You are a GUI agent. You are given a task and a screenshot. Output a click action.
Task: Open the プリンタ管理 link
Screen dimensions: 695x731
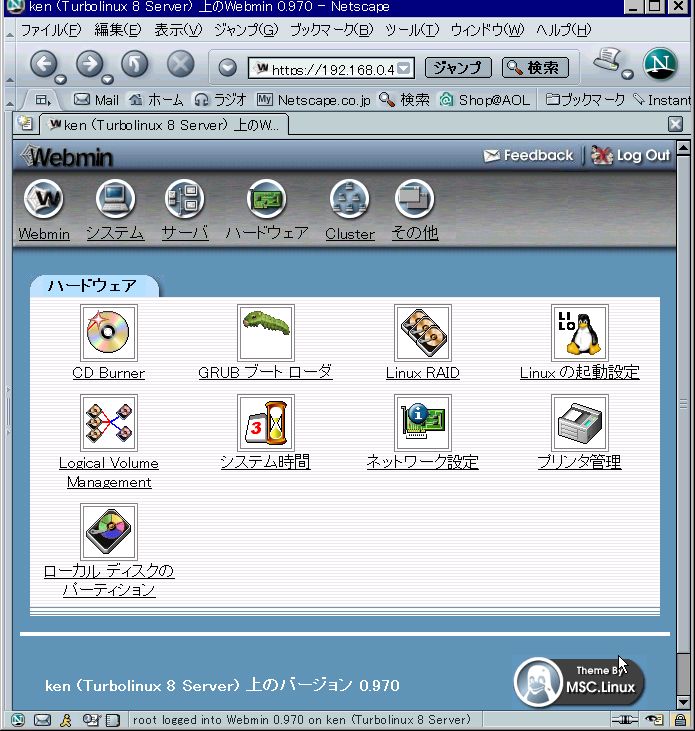tap(579, 462)
